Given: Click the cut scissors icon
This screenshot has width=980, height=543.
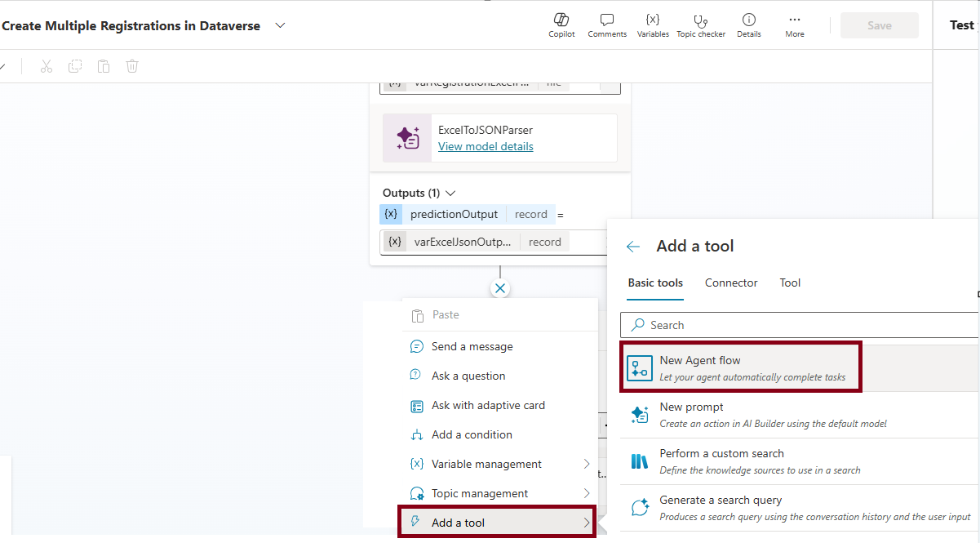Looking at the screenshot, I should point(47,67).
